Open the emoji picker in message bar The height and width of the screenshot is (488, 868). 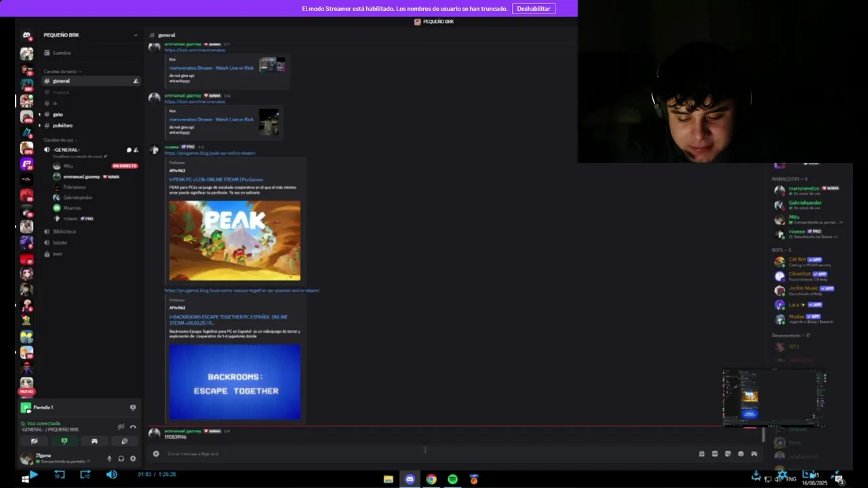click(741, 453)
